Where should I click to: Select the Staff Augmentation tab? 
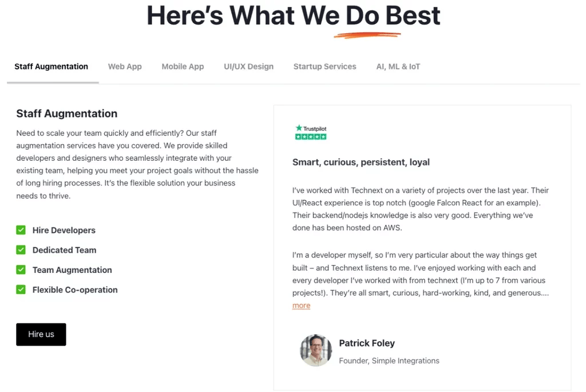tap(52, 66)
